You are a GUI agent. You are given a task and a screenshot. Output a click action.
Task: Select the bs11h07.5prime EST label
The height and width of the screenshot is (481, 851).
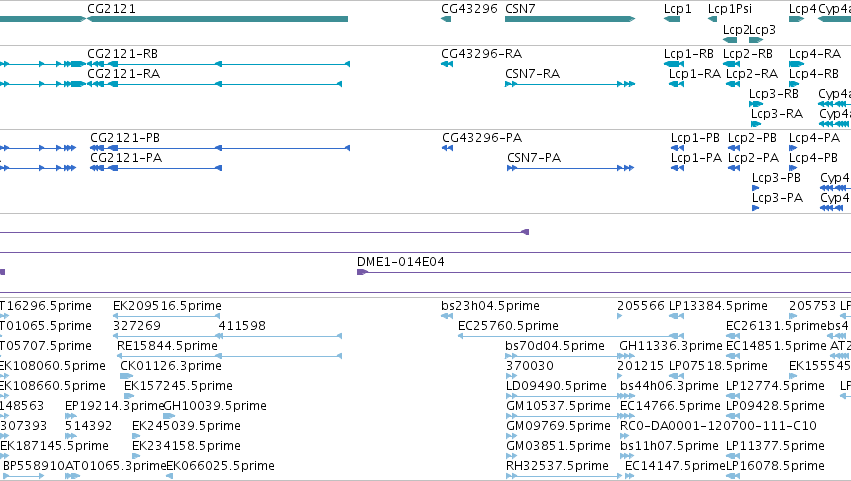[669, 447]
